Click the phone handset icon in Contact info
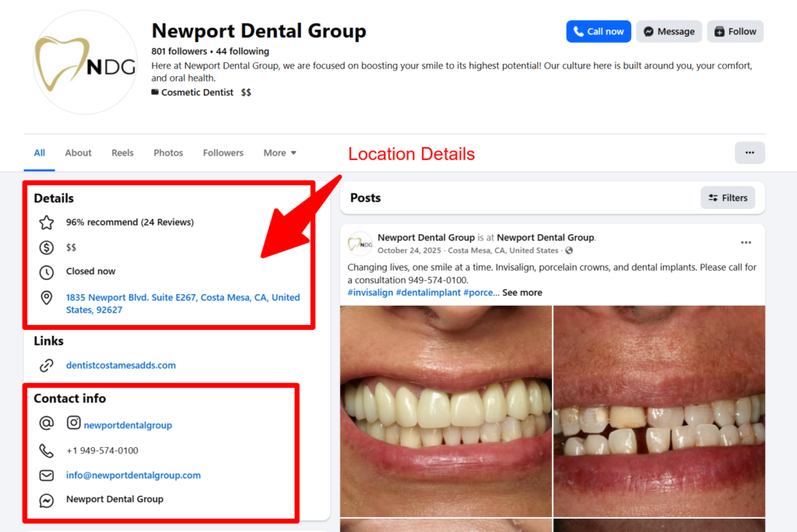797x532 pixels. [46, 450]
